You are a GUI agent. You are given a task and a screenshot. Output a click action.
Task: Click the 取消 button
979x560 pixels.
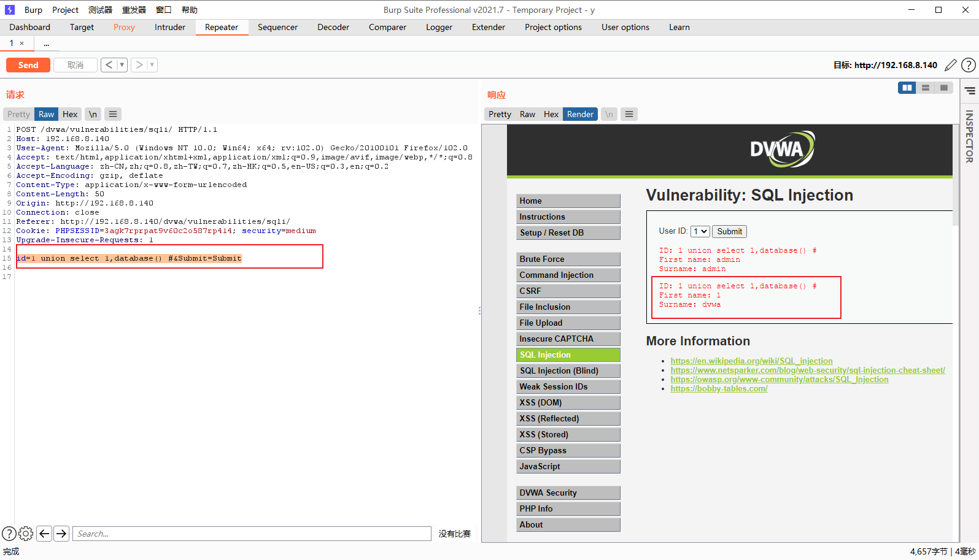coord(75,65)
